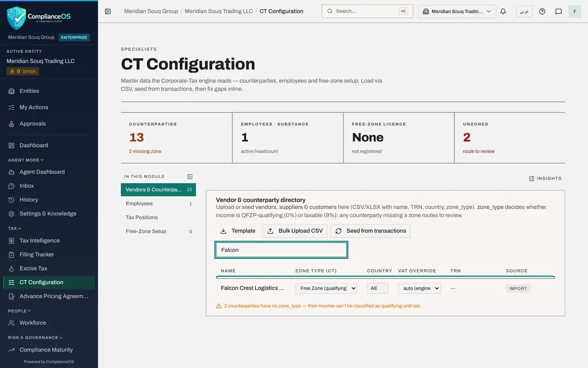Download the CSV Template
Image resolution: width=588 pixels, height=368 pixels.
point(238,231)
